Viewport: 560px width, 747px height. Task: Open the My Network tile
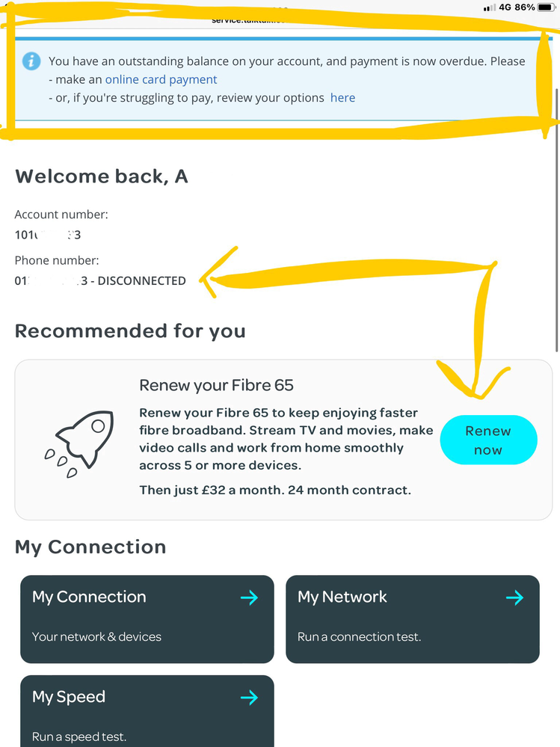pos(413,619)
